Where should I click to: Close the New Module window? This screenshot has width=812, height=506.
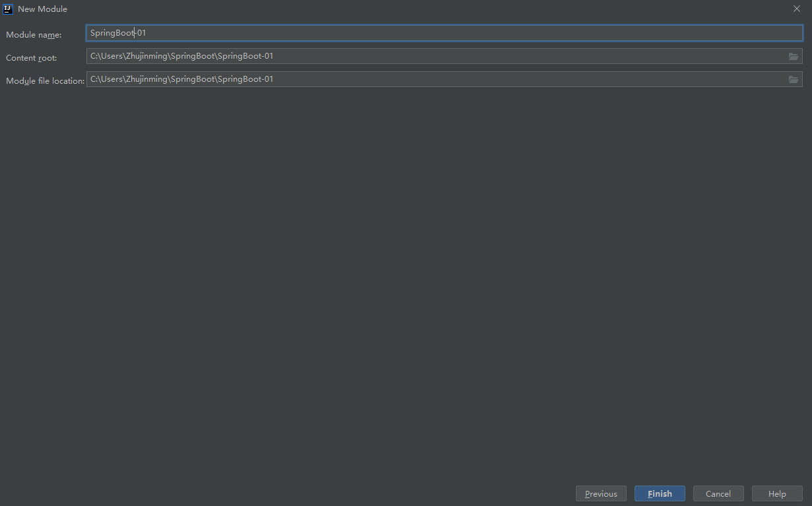[x=797, y=9]
